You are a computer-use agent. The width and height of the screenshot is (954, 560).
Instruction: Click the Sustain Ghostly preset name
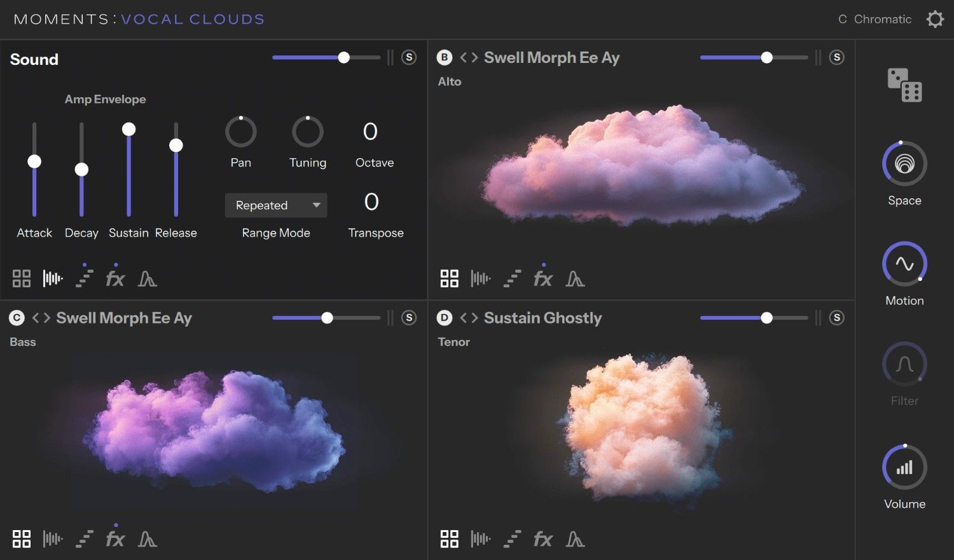click(543, 317)
